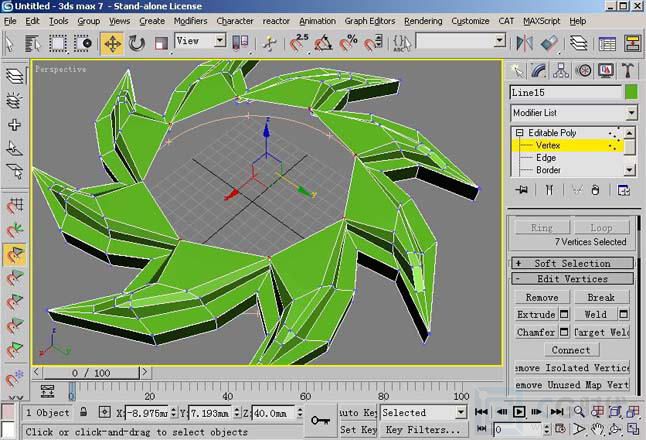The width and height of the screenshot is (646, 440).
Task: Open the Graph Editors menu
Action: pos(370,21)
